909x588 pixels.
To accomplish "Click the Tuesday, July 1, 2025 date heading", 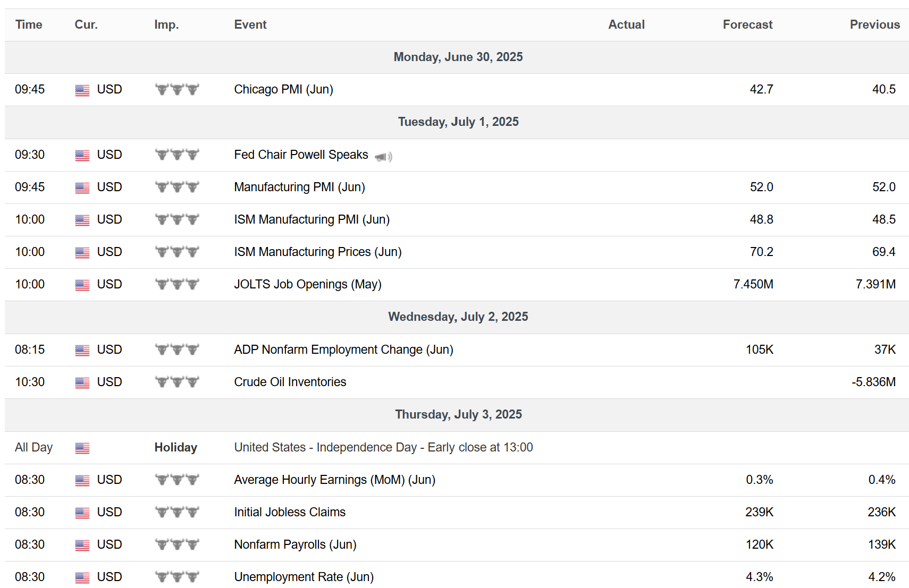I will [x=458, y=122].
